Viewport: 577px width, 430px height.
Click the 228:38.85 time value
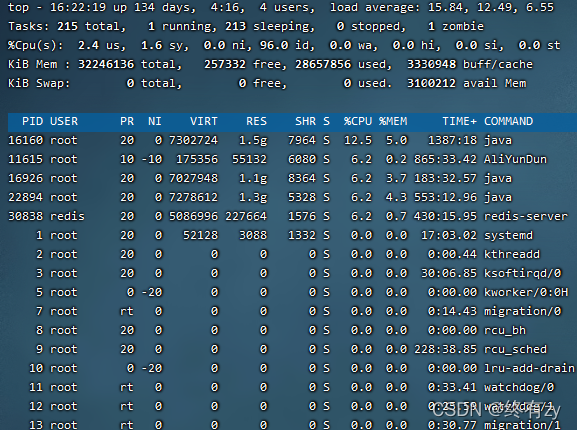445,349
